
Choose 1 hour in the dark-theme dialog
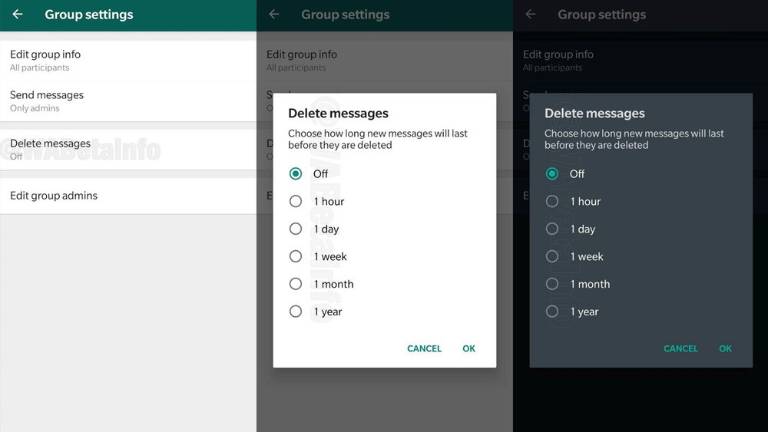[552, 201]
